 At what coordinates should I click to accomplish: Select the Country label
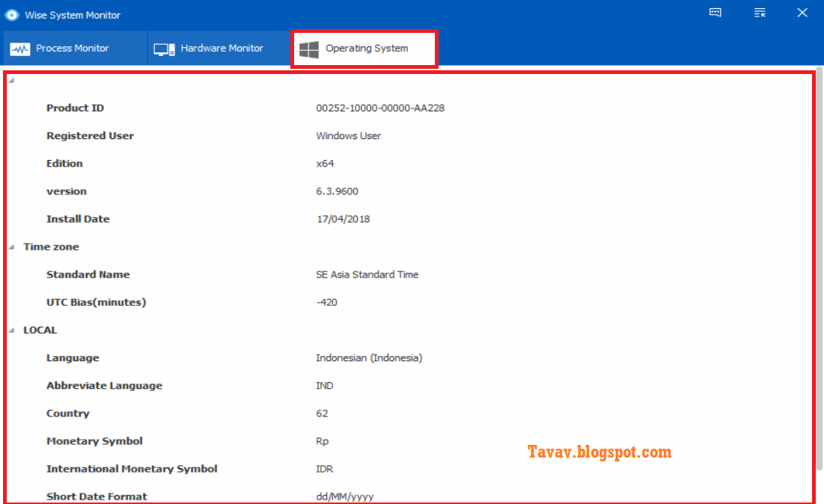click(68, 414)
